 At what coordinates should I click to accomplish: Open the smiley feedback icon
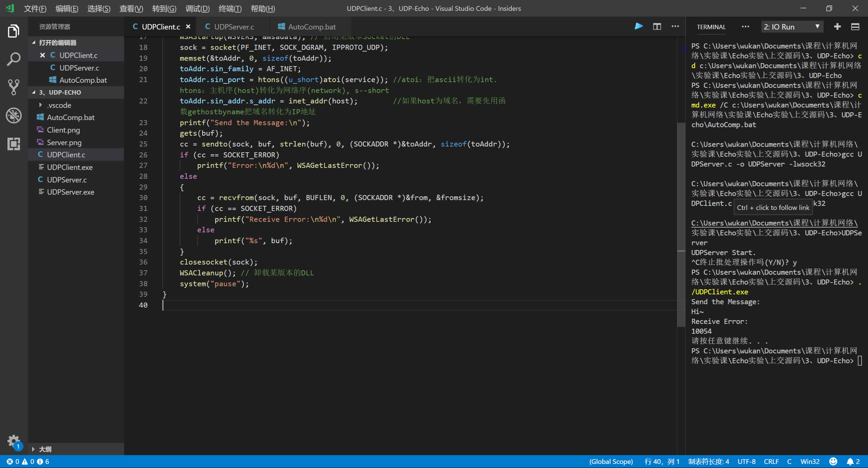pyautogui.click(x=833, y=462)
